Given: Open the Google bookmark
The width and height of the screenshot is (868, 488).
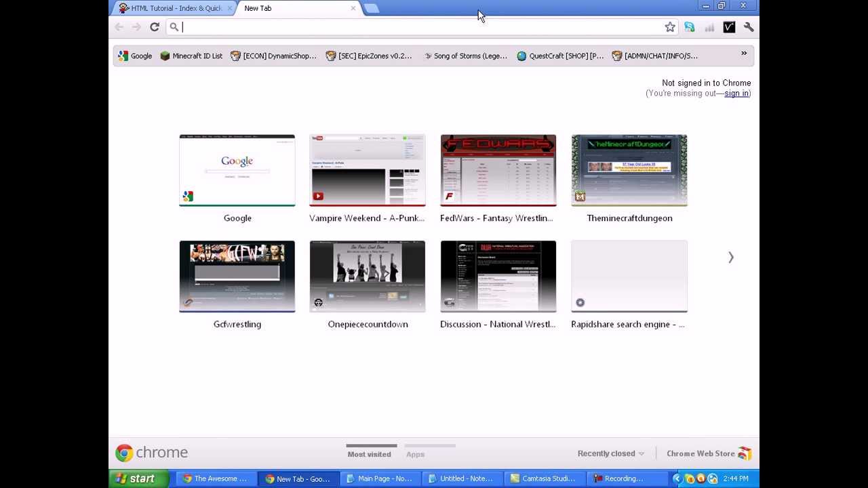Looking at the screenshot, I should [135, 56].
